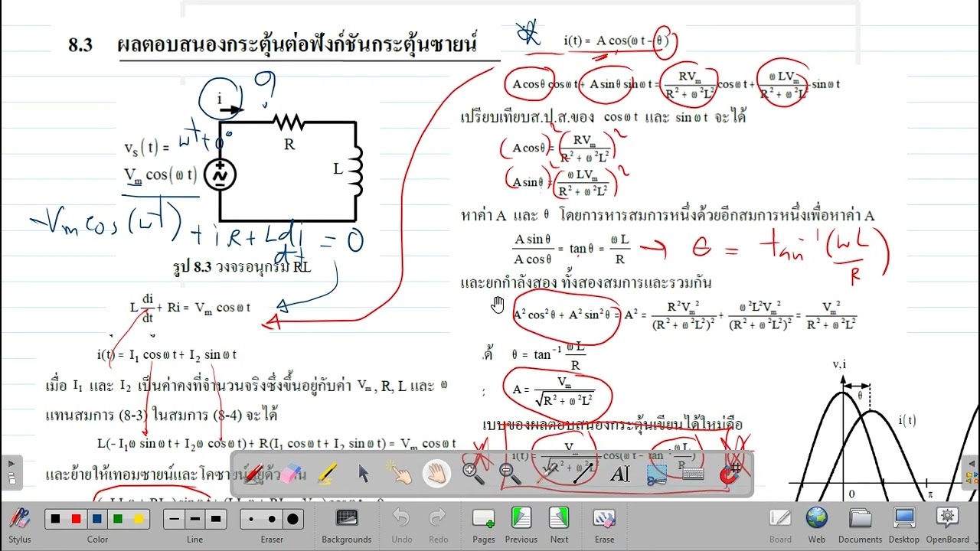Pick the red pen color
This screenshot has height=551, width=980.
coord(76,519)
